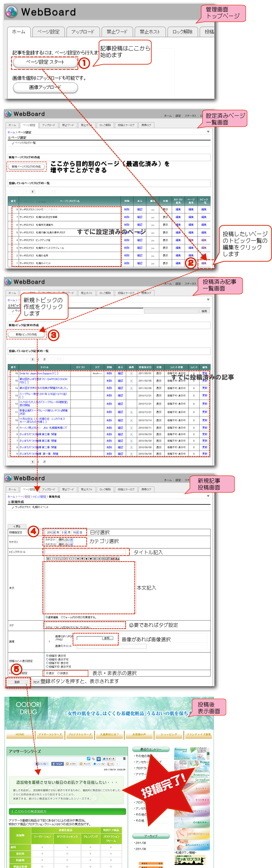Click the «戻る back button

click(x=17, y=526)
